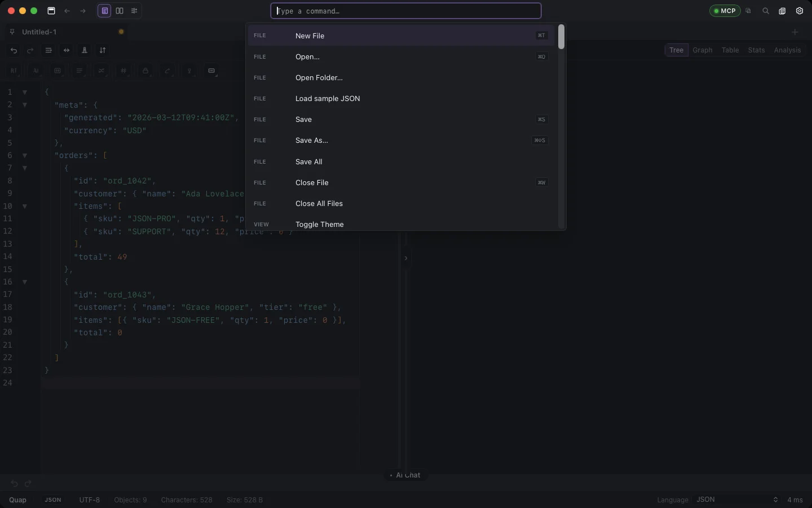Click the overlapping squares icon beside MCP
Viewport: 812px width, 508px height.
(749, 11)
